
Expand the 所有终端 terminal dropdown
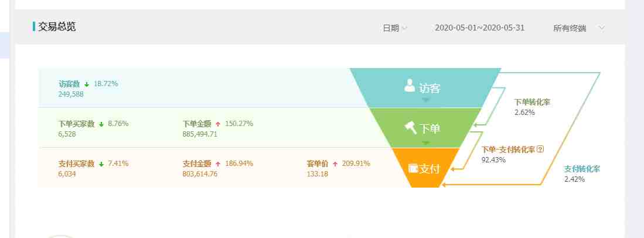tap(578, 28)
